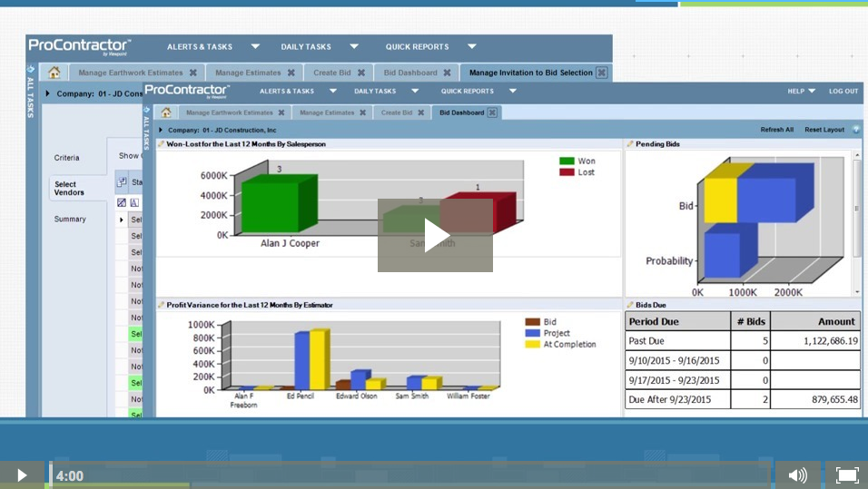Click red Lost legend swatch
Viewport: 868px width, 489px height.
click(567, 172)
